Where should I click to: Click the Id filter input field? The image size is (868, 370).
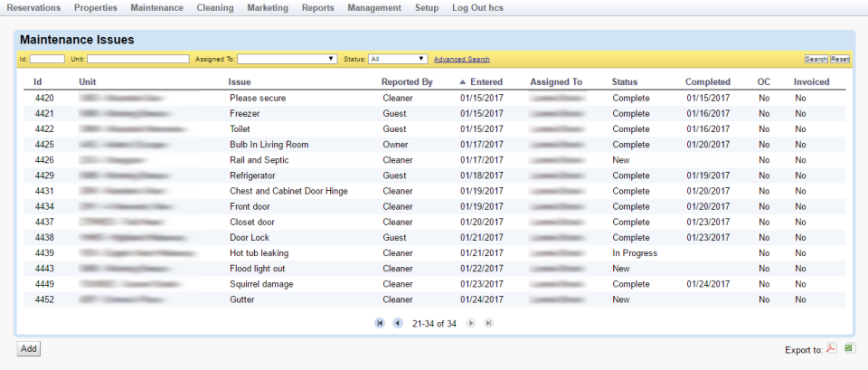click(x=47, y=59)
